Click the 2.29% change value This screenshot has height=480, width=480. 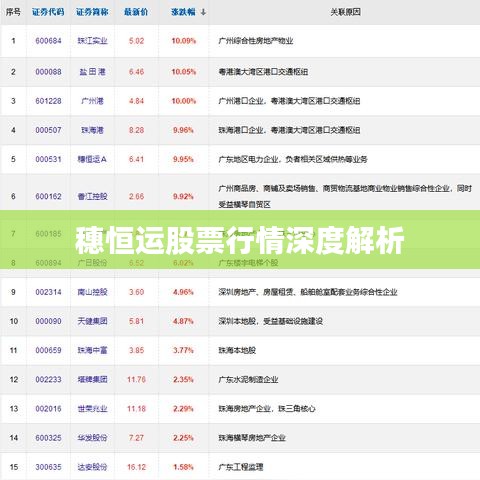point(183,409)
